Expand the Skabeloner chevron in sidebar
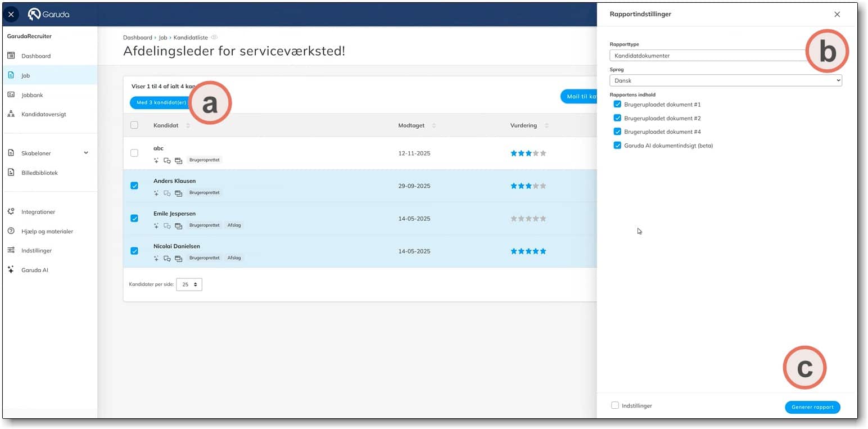 pyautogui.click(x=86, y=153)
